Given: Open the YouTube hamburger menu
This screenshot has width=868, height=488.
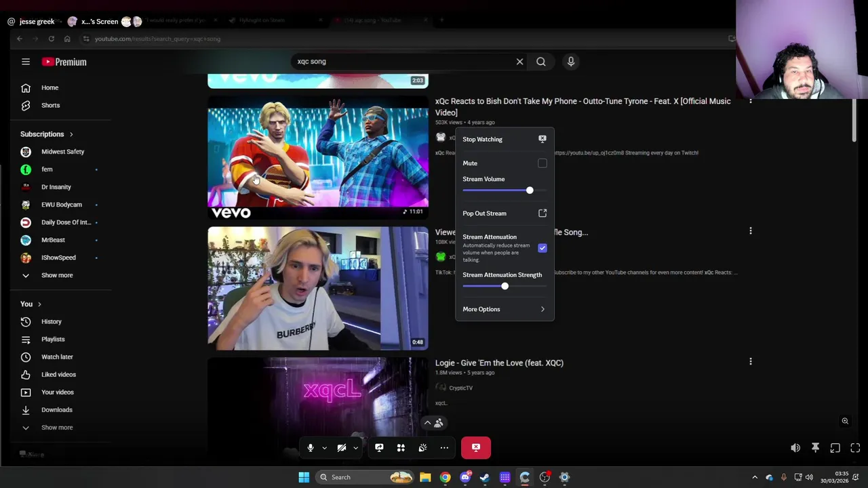Looking at the screenshot, I should pos(26,62).
